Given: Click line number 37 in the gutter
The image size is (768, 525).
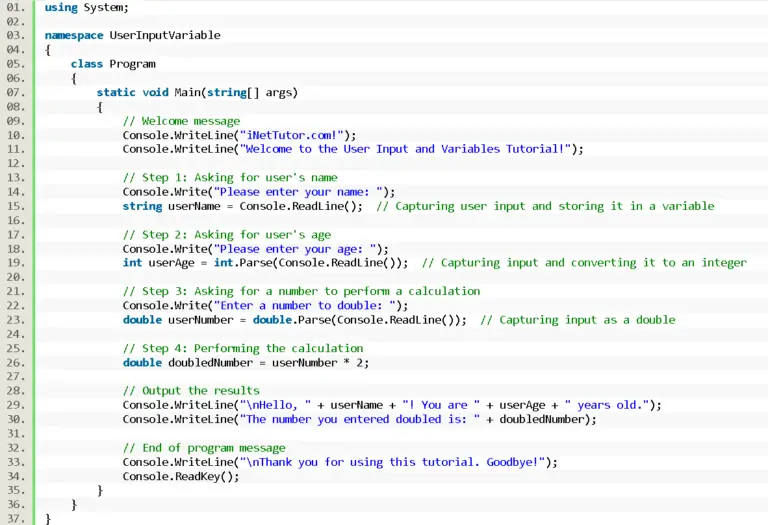Looking at the screenshot, I should pyautogui.click(x=14, y=519).
